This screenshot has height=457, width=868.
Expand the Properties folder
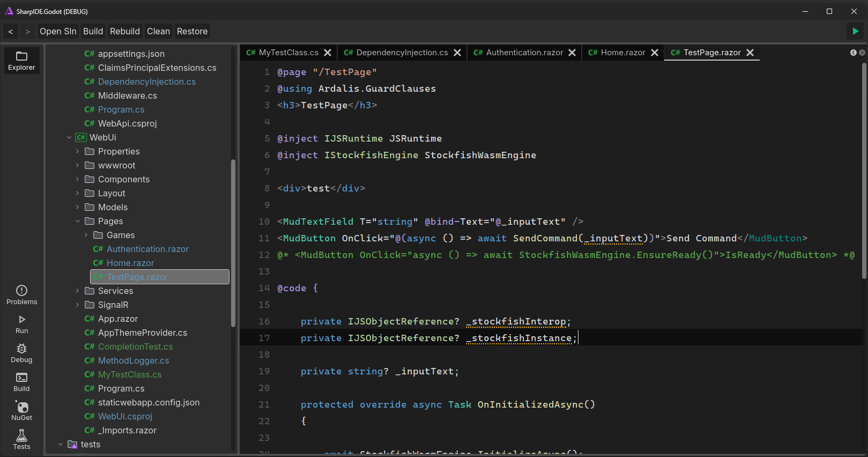point(77,151)
